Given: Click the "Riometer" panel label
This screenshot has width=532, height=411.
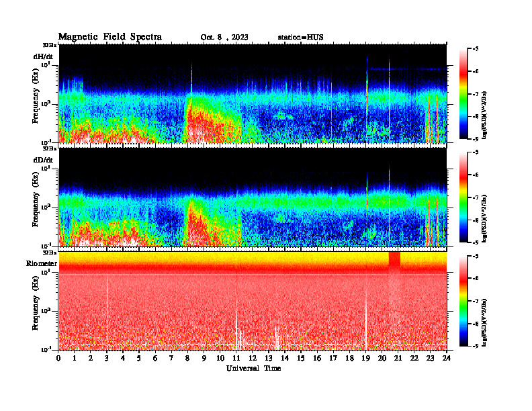Looking at the screenshot, I should coord(42,263).
